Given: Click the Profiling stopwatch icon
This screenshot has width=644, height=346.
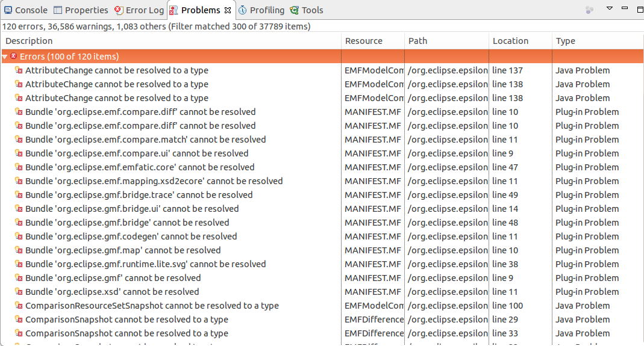Looking at the screenshot, I should point(243,10).
